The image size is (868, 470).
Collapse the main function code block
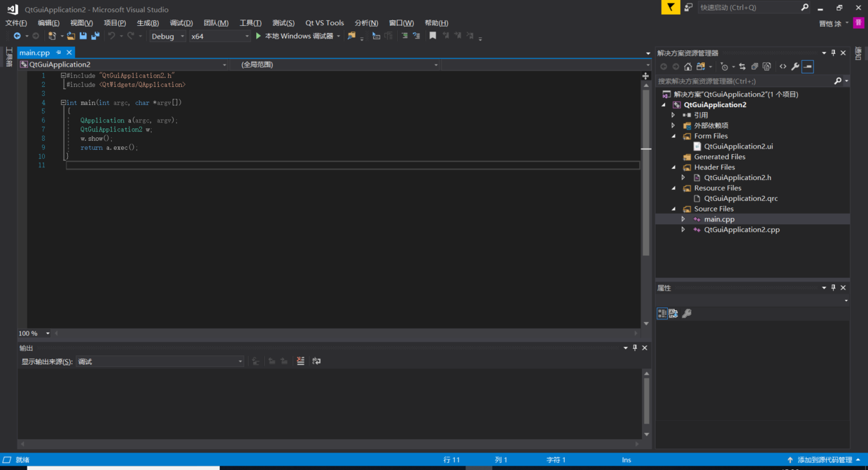point(63,102)
